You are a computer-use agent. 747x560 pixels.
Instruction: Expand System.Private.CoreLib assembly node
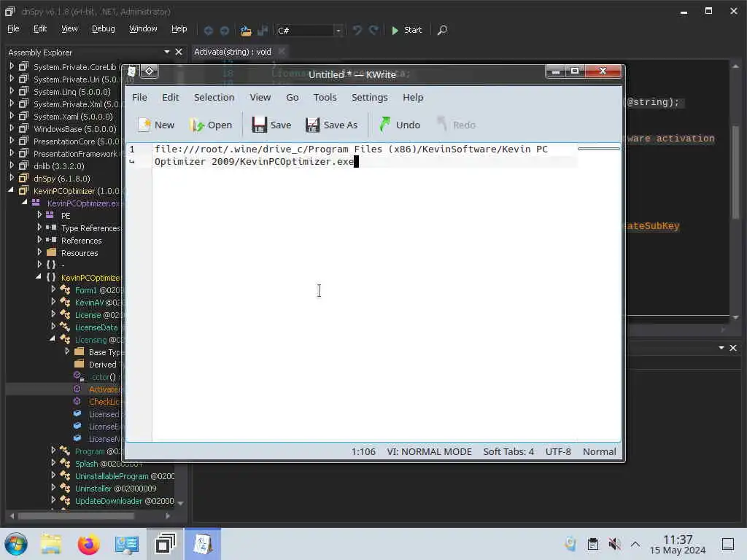pos(12,66)
